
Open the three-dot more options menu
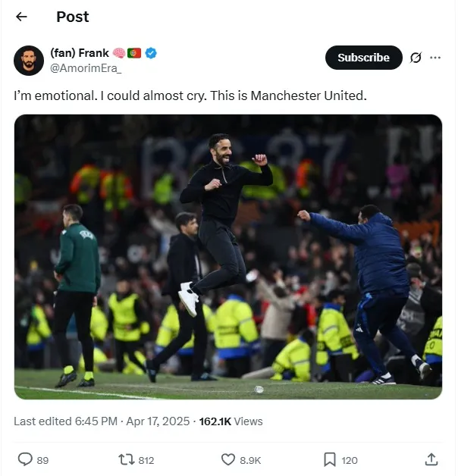tap(435, 58)
